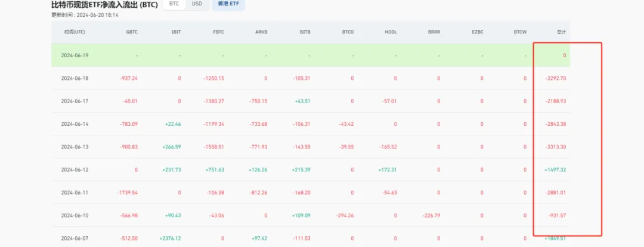644x247 pixels.
Task: Click GBTC value -900.83
Action: pyautogui.click(x=129, y=147)
